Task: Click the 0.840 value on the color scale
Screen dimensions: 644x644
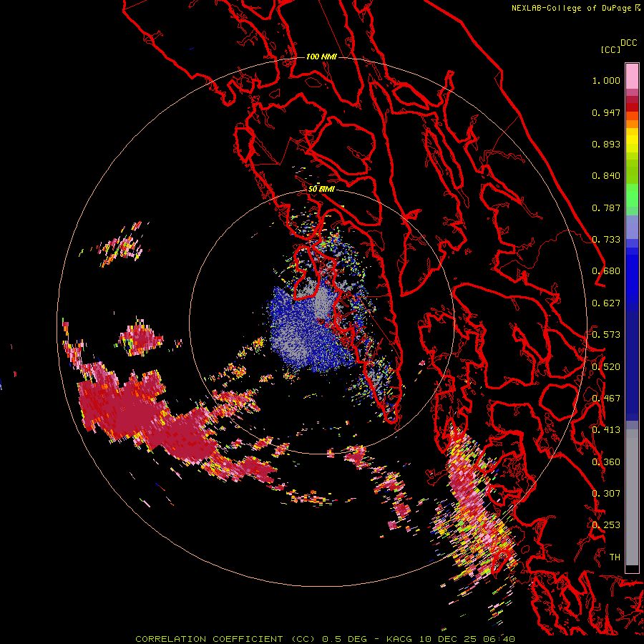Action: click(x=606, y=176)
